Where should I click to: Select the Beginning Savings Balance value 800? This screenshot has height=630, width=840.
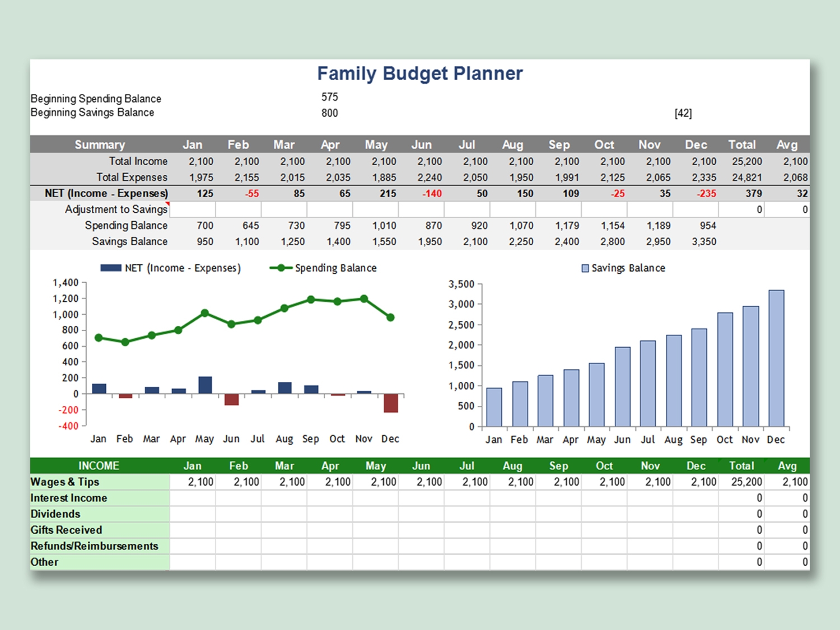click(x=329, y=113)
